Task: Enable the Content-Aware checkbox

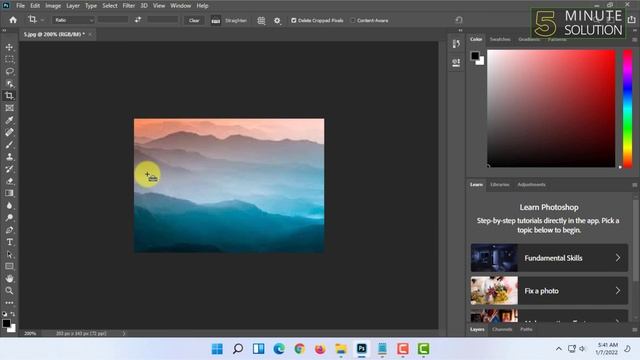Action: point(353,20)
